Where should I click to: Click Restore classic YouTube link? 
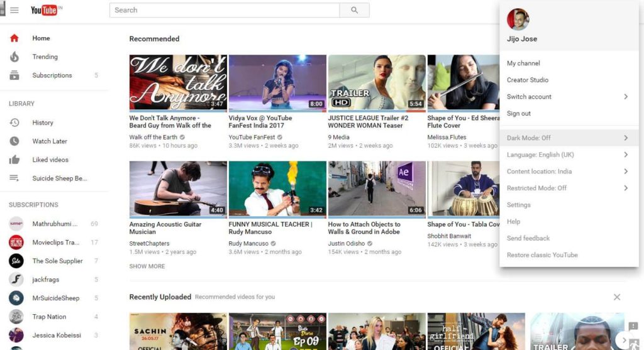(542, 255)
